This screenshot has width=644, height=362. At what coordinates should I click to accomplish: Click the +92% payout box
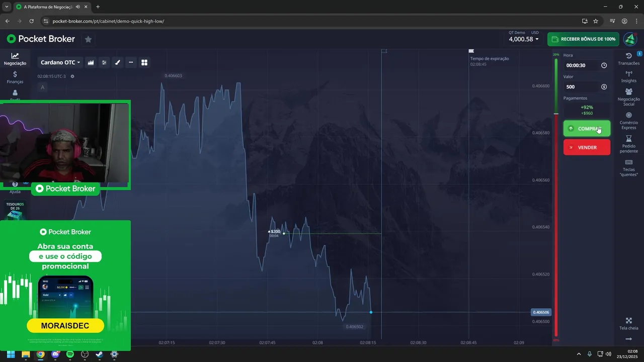[x=587, y=110]
